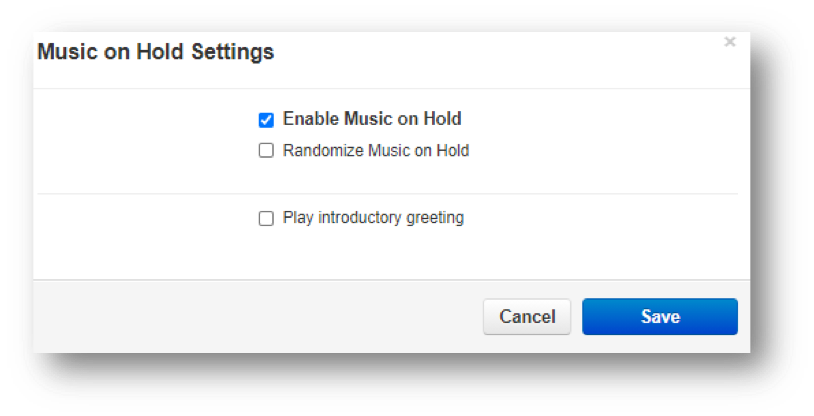Click the word "Music" in the dialog title
This screenshot has width=814, height=416.
point(65,52)
